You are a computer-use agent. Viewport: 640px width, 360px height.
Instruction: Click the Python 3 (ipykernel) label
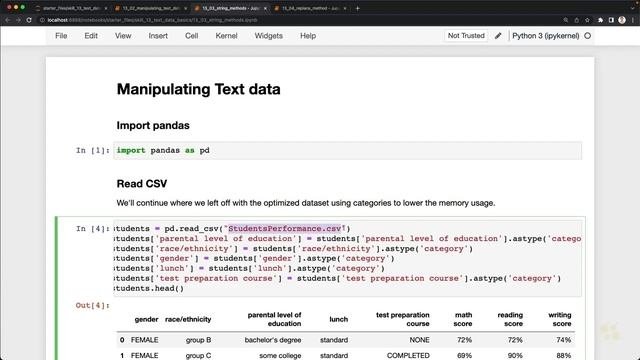[x=545, y=36]
